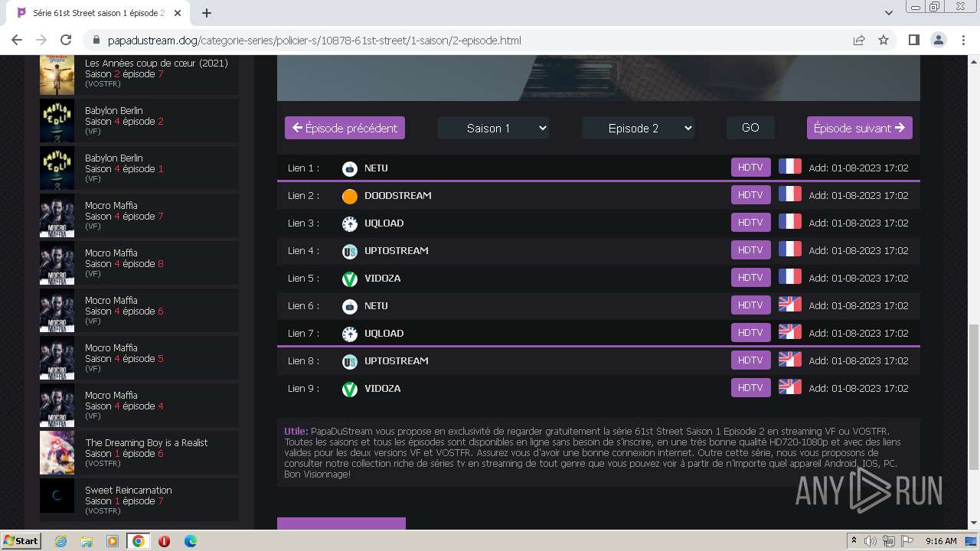Reload the page with the refresh icon

pos(66,40)
